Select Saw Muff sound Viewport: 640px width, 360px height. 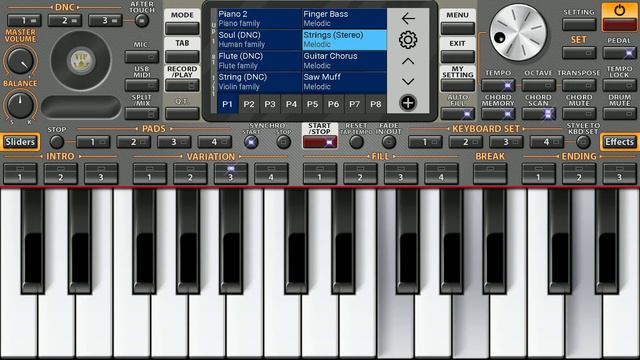tap(344, 82)
